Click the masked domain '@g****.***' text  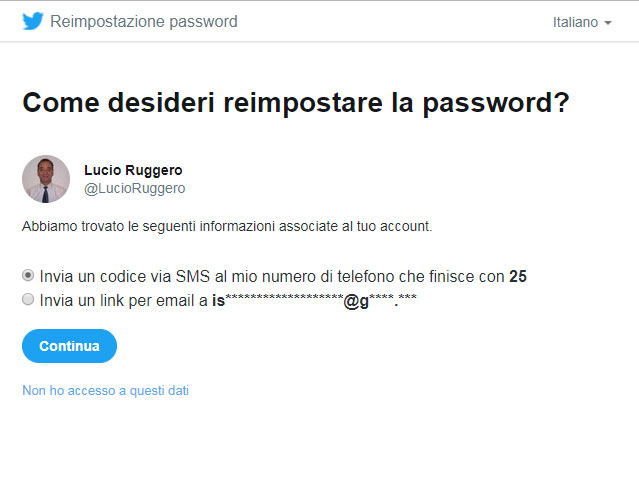(380, 300)
